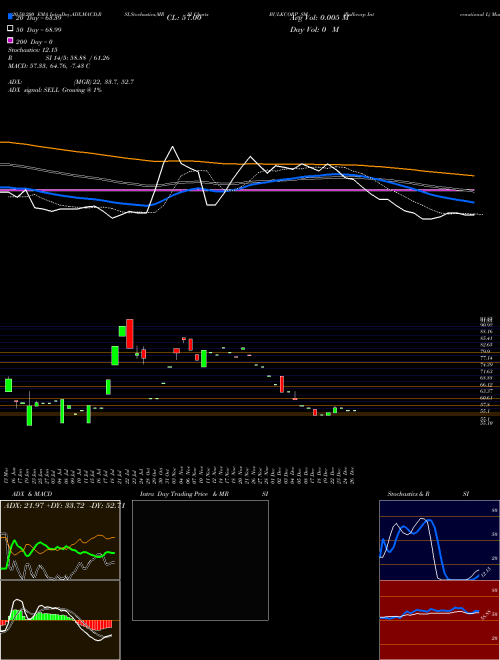Click the 'ADX signal: SELL Growing @ 1%' line
Viewport: 500px width, 660px height.
(x=55, y=90)
